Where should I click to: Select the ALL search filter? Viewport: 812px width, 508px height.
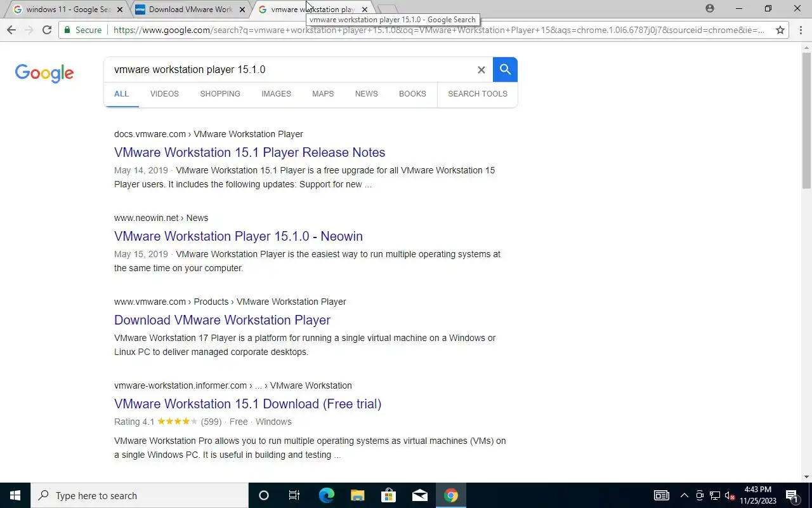click(121, 94)
